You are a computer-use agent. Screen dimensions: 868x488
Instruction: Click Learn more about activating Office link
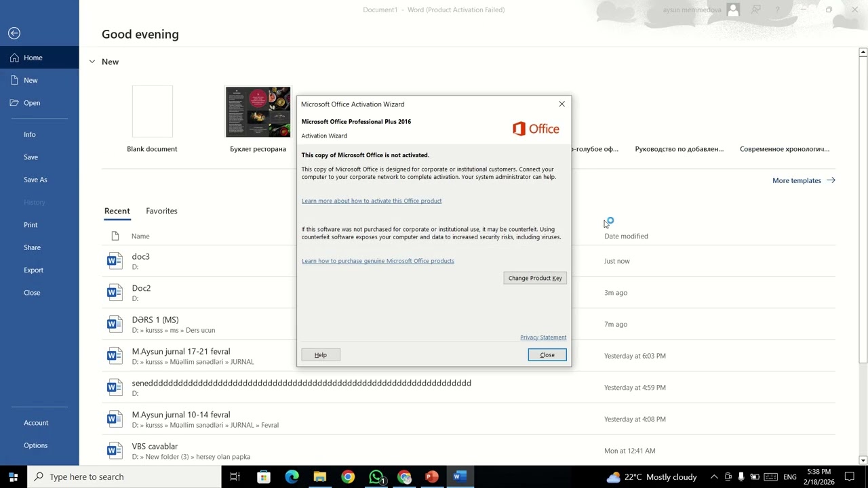tap(372, 201)
